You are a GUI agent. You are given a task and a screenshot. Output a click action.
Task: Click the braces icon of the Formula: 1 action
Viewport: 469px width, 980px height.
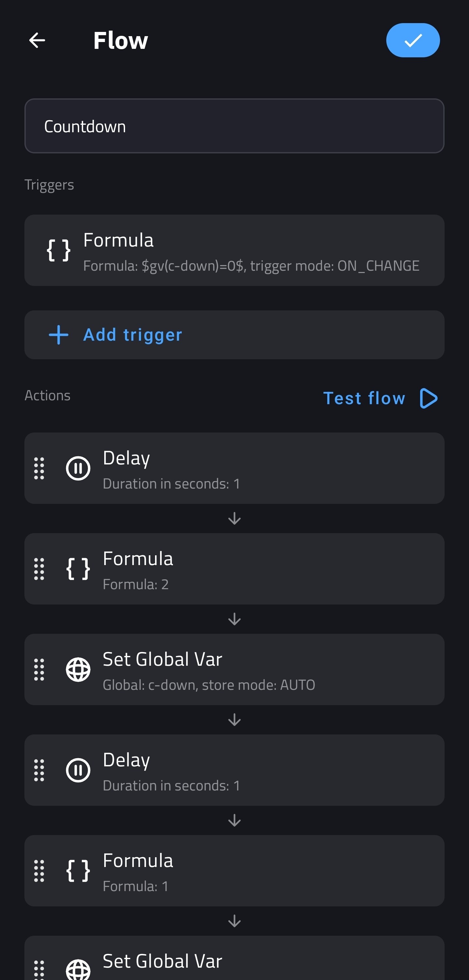click(78, 871)
